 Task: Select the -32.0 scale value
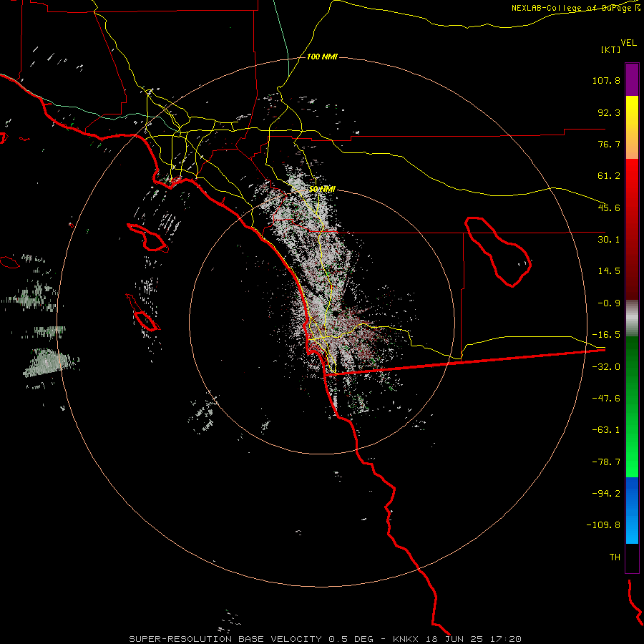(x=606, y=367)
